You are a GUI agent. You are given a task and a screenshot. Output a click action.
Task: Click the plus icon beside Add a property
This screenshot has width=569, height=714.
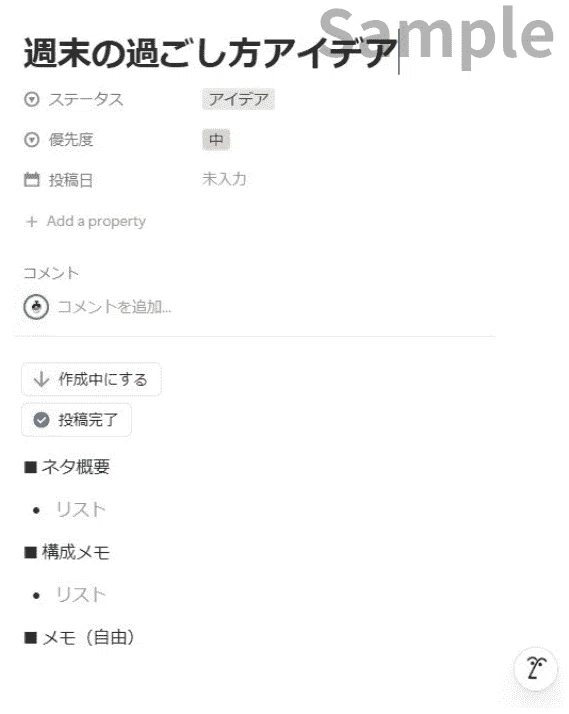[x=31, y=222]
